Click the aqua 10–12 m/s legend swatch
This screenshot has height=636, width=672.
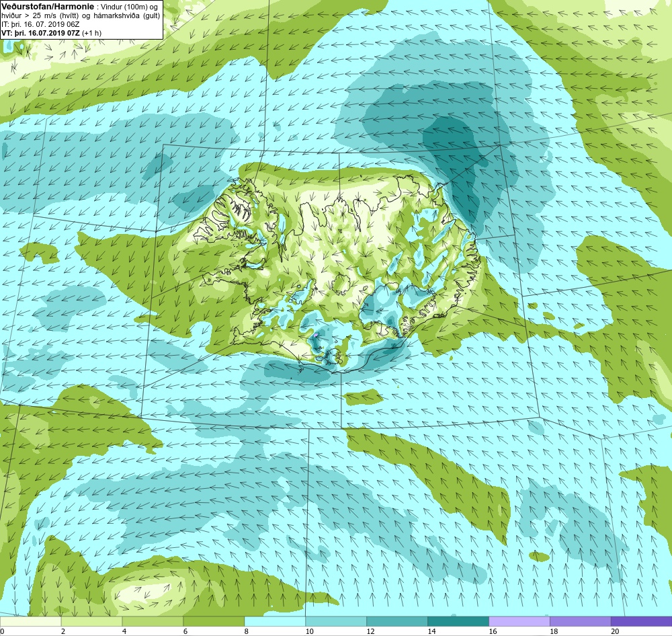[336, 621]
